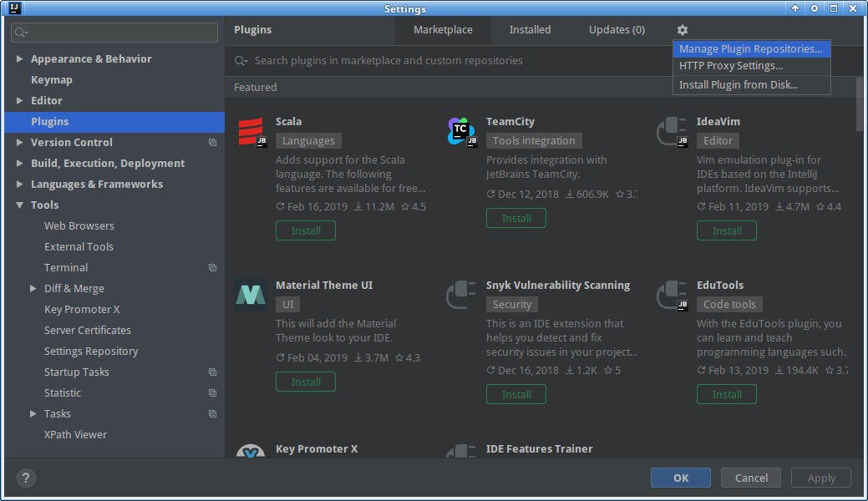Expand the Appearance & Behavior section
Viewport: 868px width, 501px height.
coord(20,59)
